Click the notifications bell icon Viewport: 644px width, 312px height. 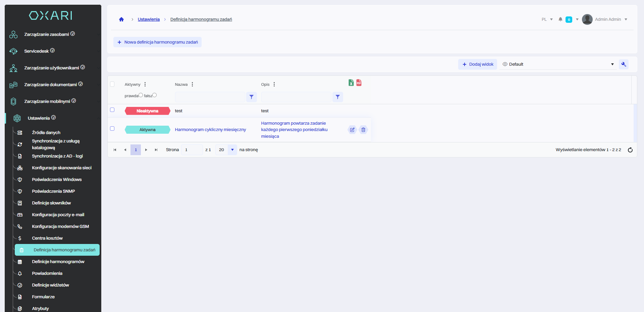tap(560, 19)
